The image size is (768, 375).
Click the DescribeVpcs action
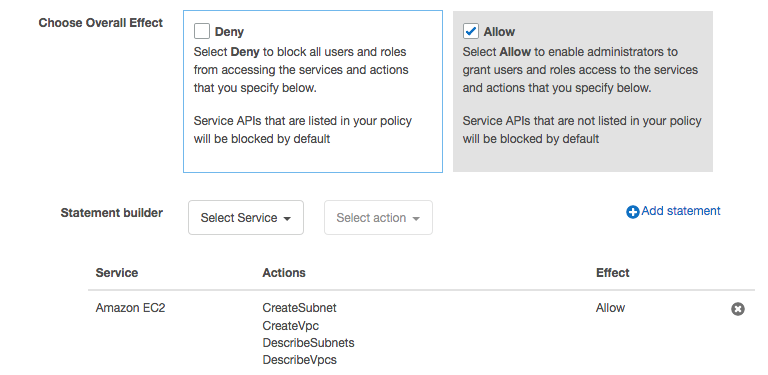(x=300, y=360)
